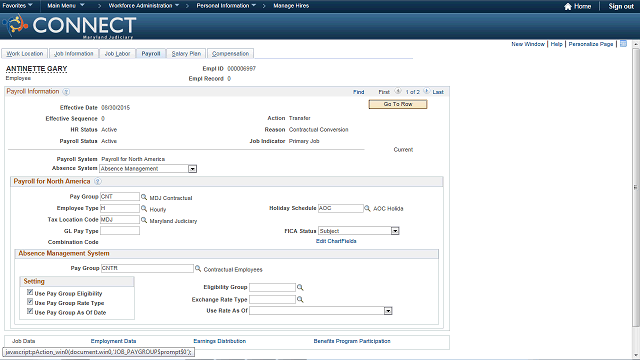Open the Eligibility Group lookup magnifier
The height and width of the screenshot is (360, 640).
[300, 287]
